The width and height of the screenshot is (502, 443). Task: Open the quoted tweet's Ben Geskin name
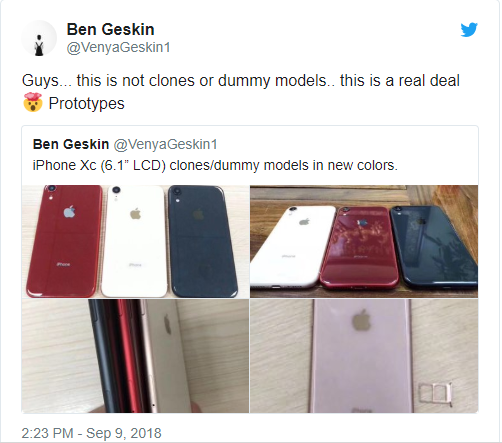tap(71, 144)
